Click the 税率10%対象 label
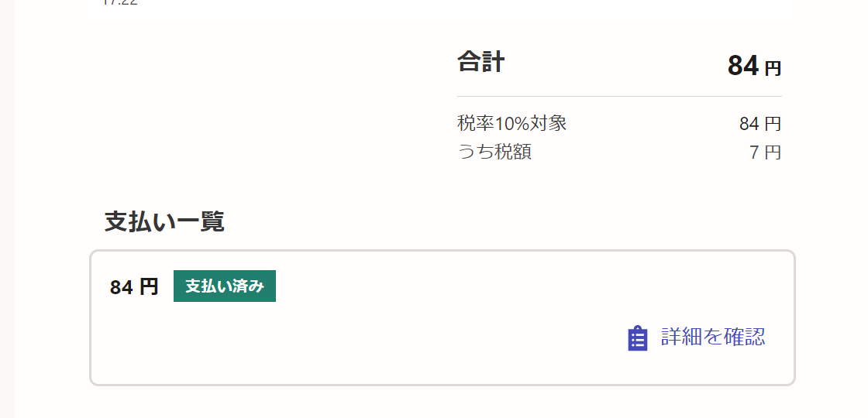Viewport: 868px width, 418px height. 512,123
